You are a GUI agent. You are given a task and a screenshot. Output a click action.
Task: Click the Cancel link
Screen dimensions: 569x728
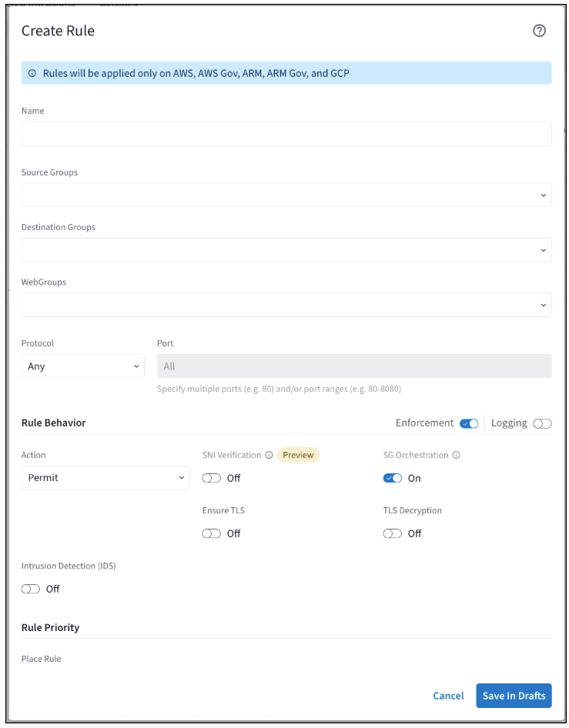click(x=448, y=696)
